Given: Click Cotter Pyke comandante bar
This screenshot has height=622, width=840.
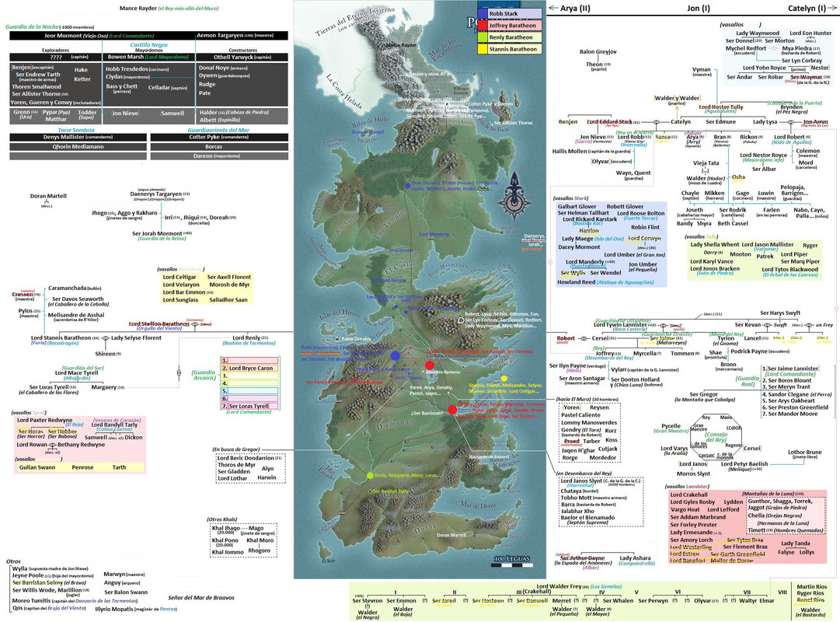Looking at the screenshot, I should (x=219, y=138).
